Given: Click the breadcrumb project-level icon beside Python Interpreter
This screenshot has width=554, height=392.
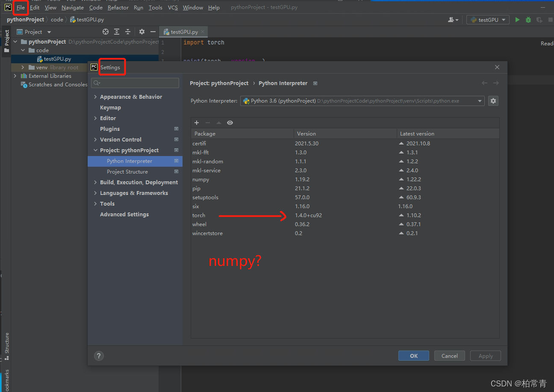Looking at the screenshot, I should [x=315, y=83].
